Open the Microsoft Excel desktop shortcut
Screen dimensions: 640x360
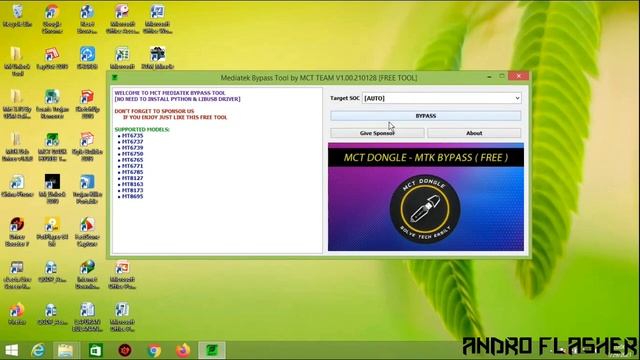coord(122,58)
